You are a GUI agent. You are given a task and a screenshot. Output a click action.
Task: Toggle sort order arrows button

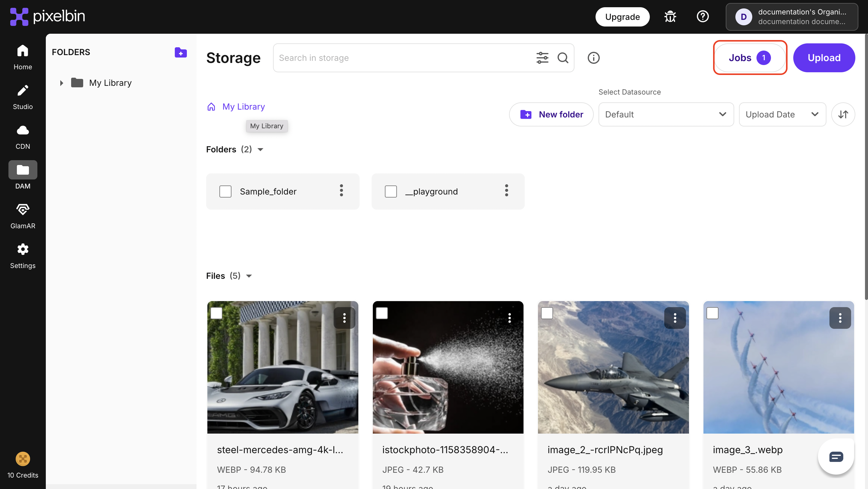(x=843, y=114)
